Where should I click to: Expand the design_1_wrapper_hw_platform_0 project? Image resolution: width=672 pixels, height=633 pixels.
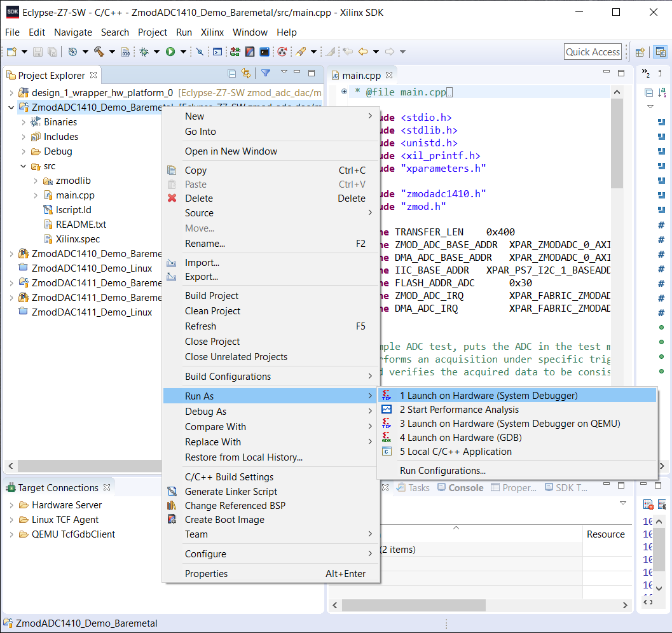[11, 93]
